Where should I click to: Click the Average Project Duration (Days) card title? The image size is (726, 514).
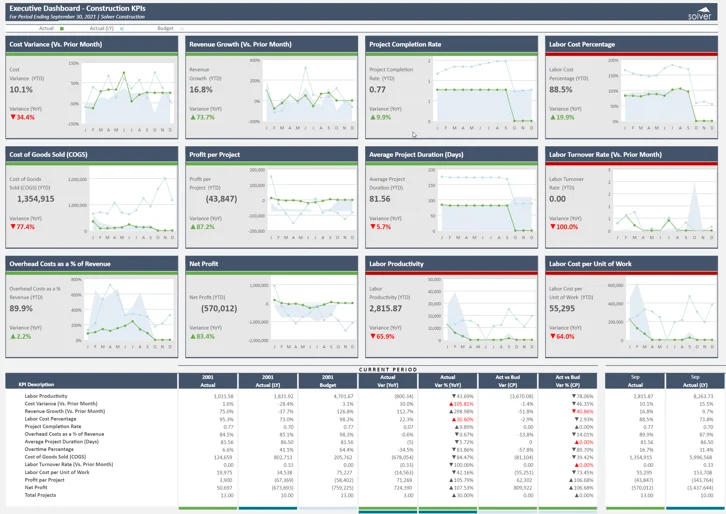(416, 155)
